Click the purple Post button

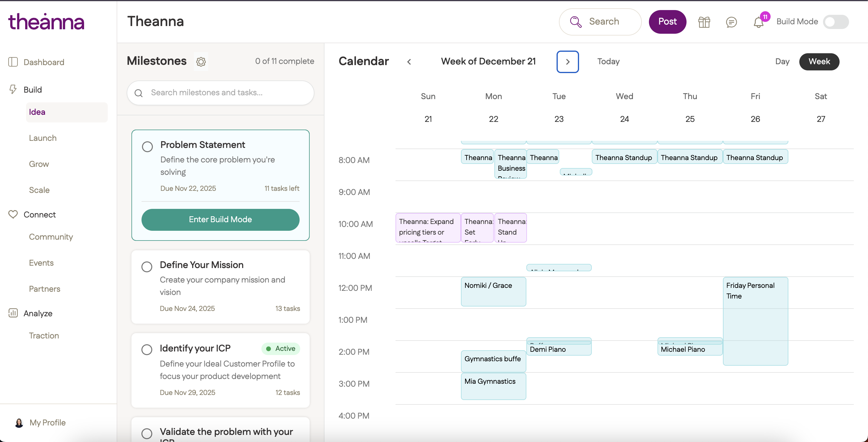click(667, 22)
